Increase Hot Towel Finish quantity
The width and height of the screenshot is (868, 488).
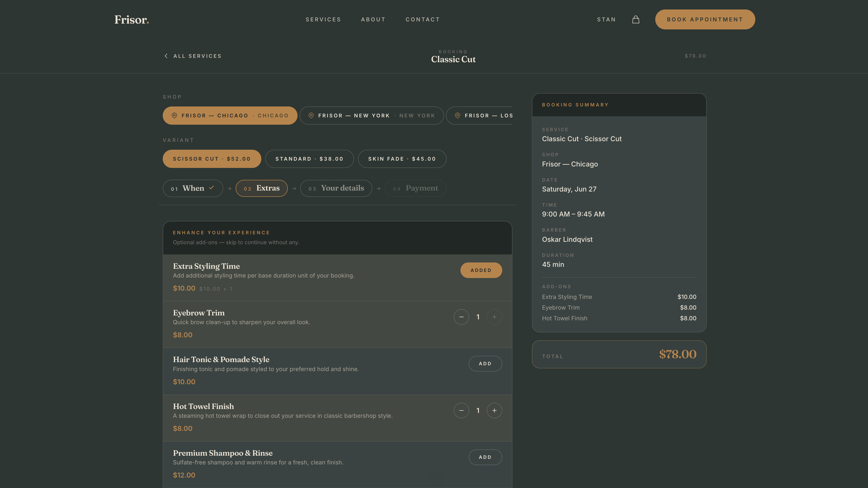[x=494, y=410]
